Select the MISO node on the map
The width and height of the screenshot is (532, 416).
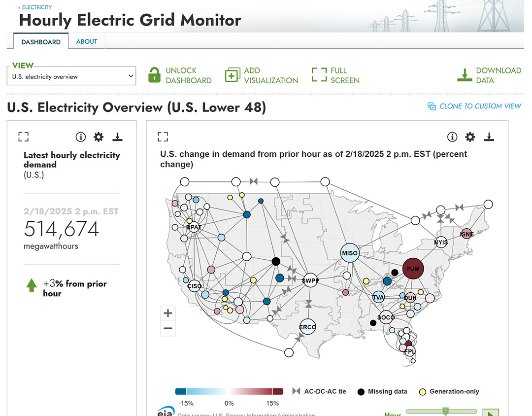tap(350, 253)
